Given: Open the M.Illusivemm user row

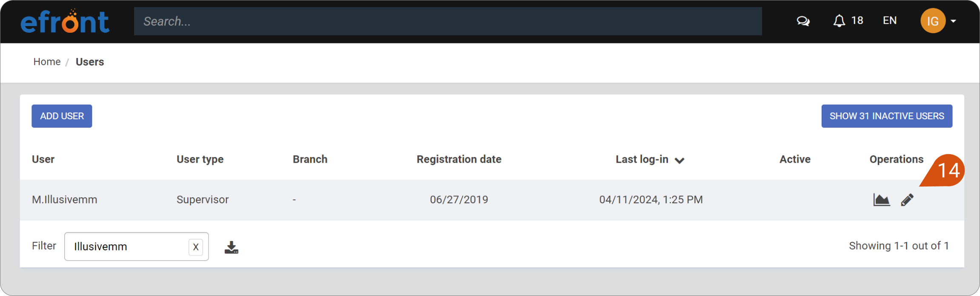Looking at the screenshot, I should pos(492,200).
